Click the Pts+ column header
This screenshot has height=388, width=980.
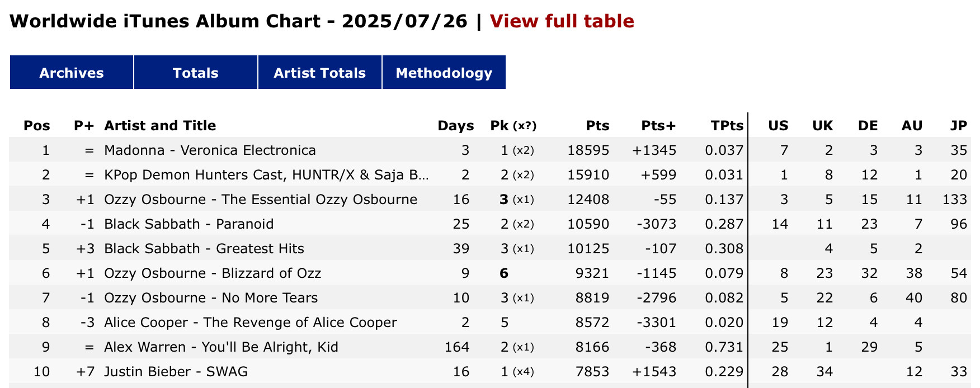[658, 126]
